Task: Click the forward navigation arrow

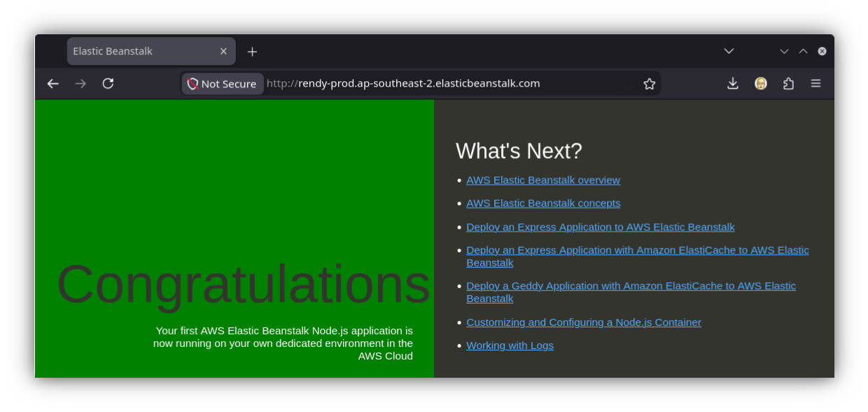Action: point(80,84)
